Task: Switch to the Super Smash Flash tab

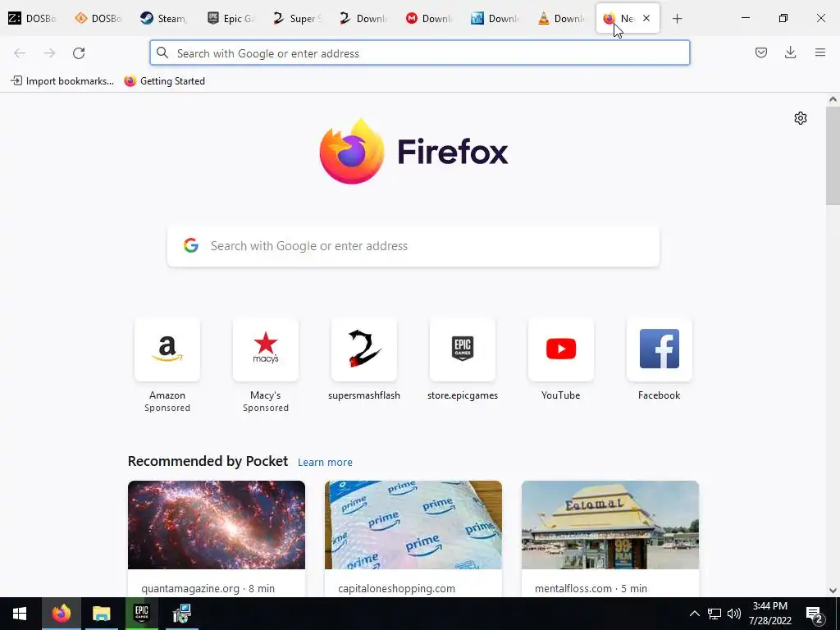Action: (297, 19)
